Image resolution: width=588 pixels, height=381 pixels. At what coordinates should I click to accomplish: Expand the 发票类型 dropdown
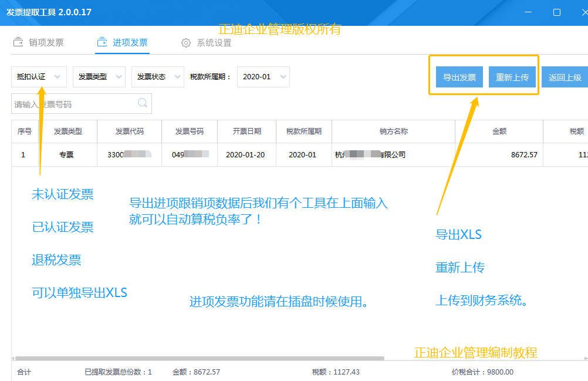click(99, 77)
